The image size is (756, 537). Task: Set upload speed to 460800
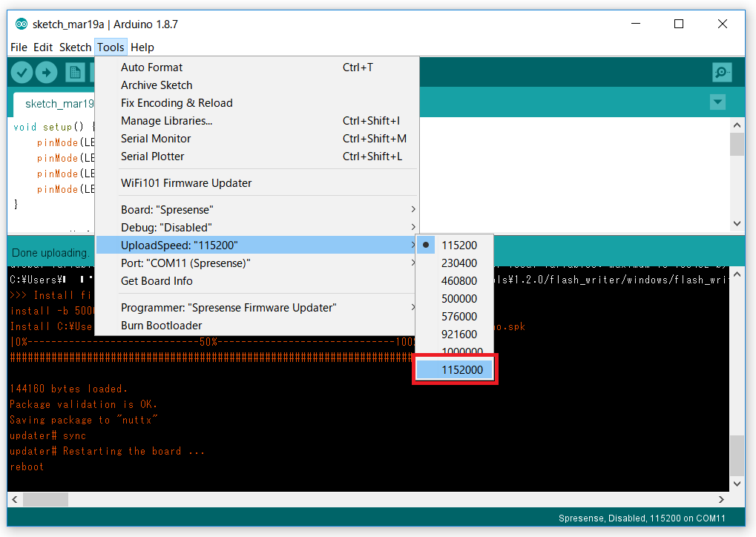pos(458,281)
